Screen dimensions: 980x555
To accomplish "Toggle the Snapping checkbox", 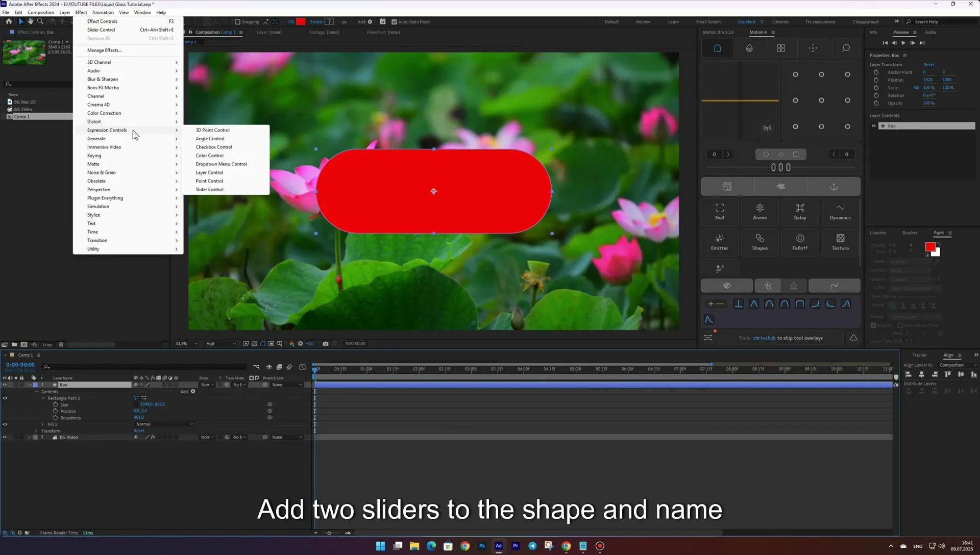I will [237, 22].
